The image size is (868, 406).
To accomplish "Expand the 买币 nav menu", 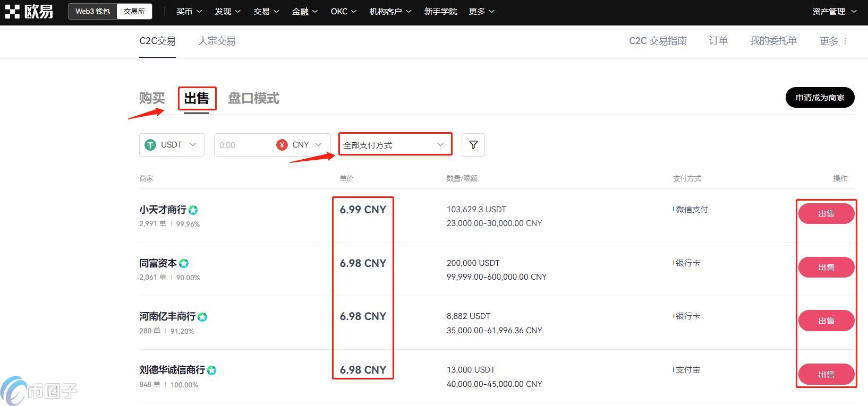I will coord(189,11).
